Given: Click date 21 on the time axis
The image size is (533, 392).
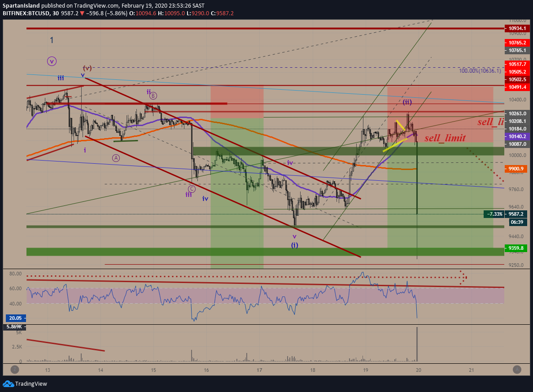Looking at the screenshot, I should pos(471,370).
